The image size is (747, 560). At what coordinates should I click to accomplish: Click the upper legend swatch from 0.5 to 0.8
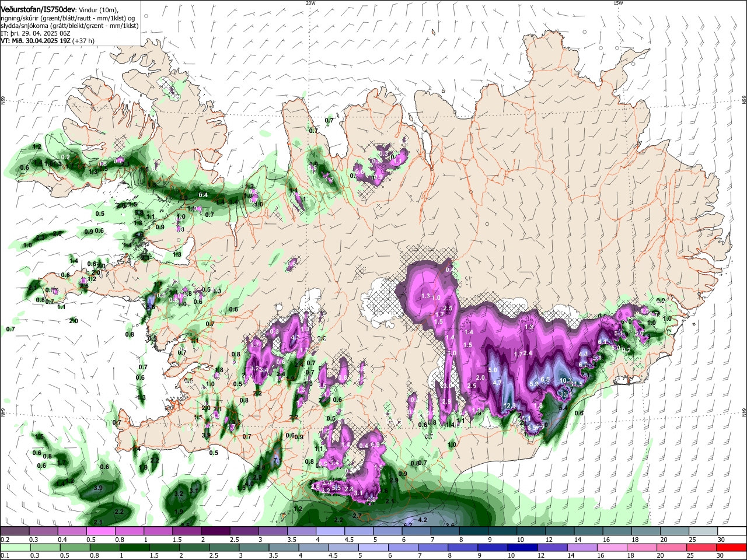[100, 531]
